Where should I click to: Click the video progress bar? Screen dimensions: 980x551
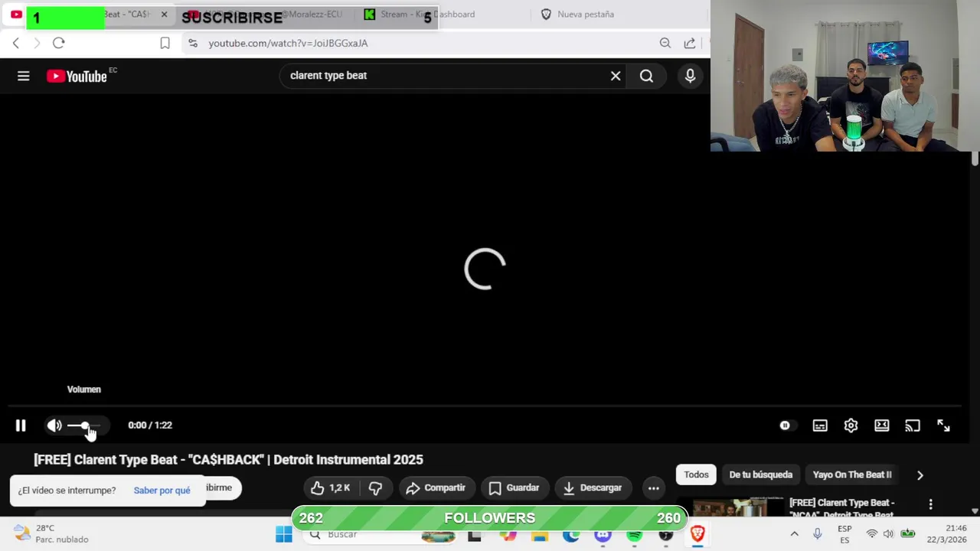[x=485, y=406]
